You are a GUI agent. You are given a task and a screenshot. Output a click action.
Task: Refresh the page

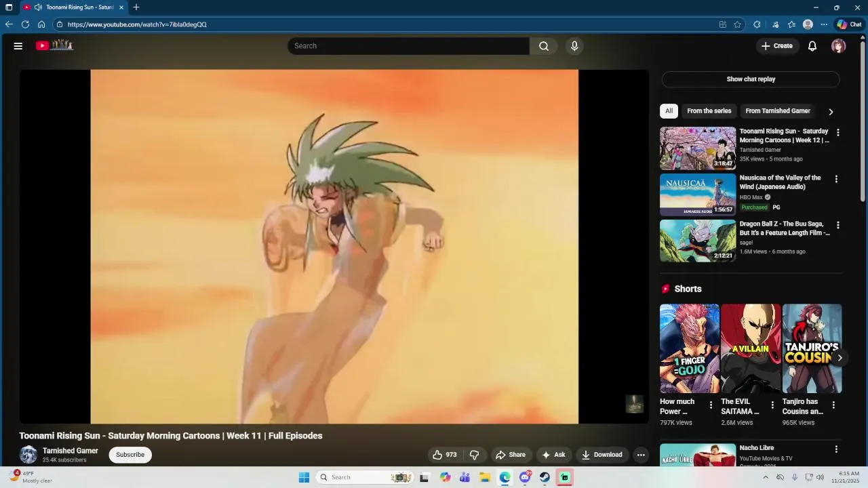[25, 24]
